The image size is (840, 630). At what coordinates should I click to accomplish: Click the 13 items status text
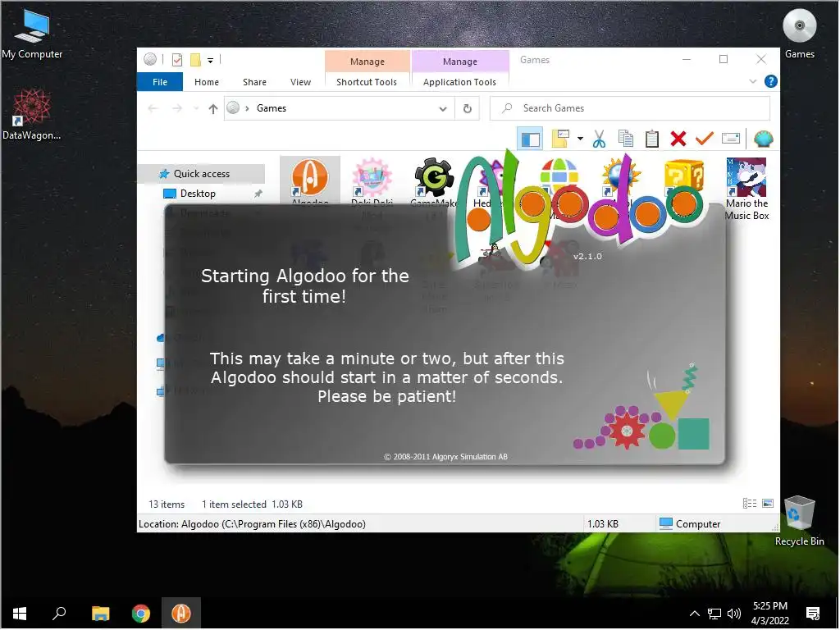point(167,504)
